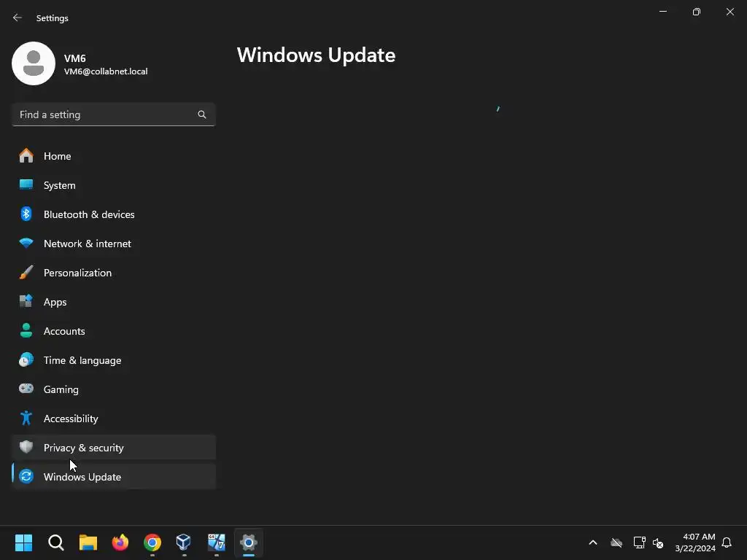Image resolution: width=747 pixels, height=560 pixels.
Task: Click the Apps icon in sidebar
Action: (x=26, y=301)
